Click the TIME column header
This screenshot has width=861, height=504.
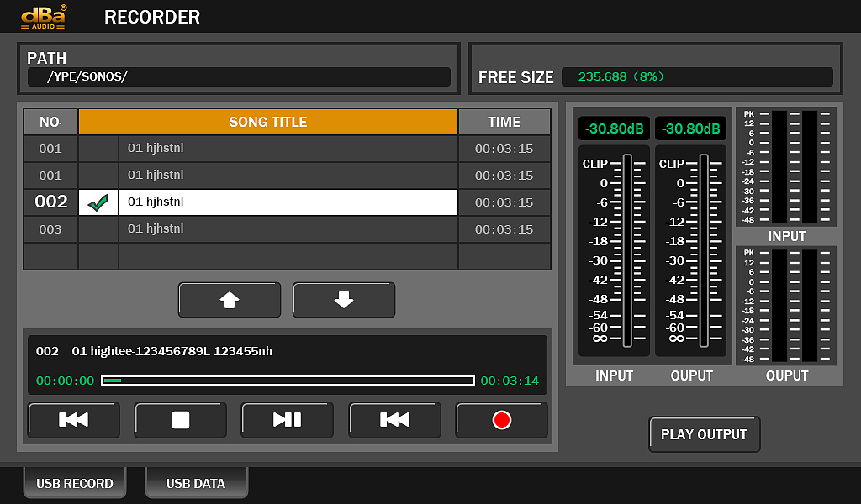click(504, 122)
